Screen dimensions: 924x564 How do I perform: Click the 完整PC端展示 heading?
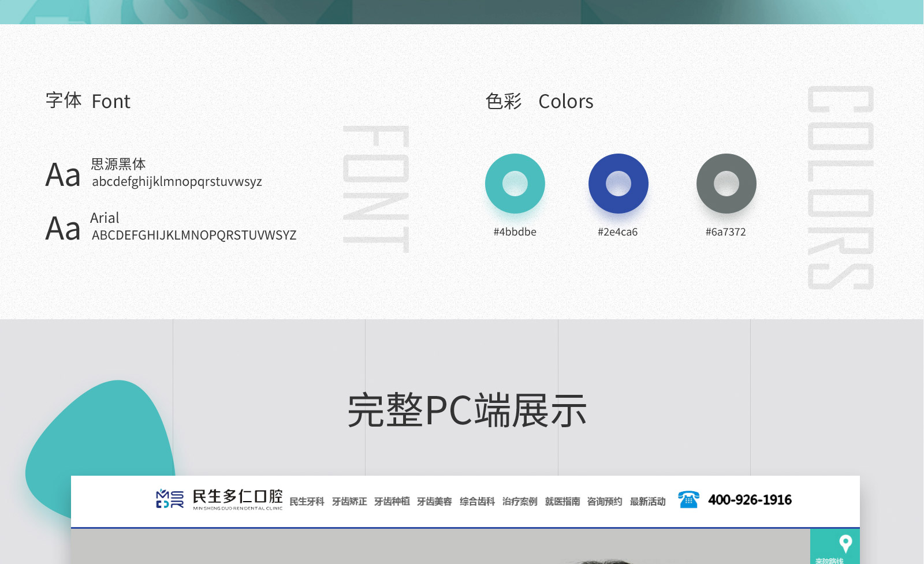point(467,410)
